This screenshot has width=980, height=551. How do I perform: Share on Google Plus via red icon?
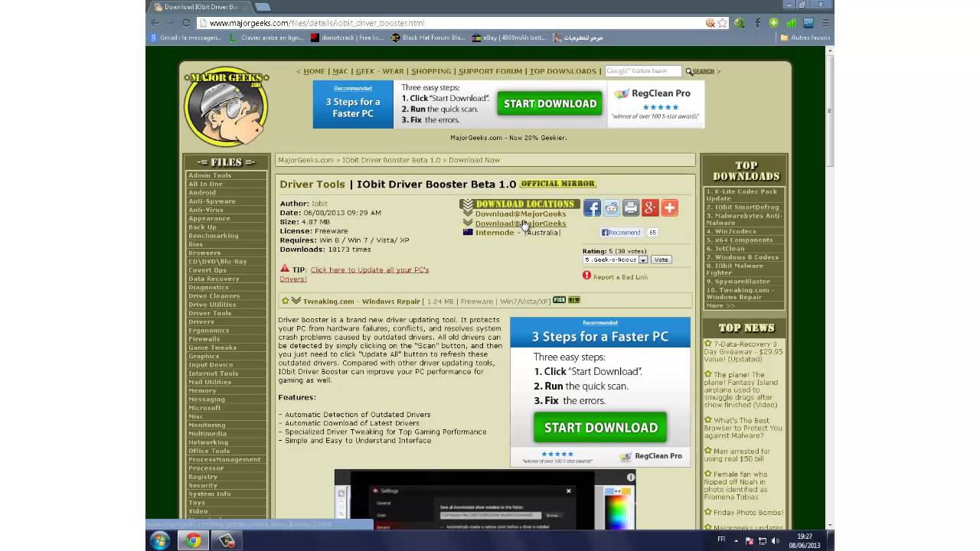click(x=650, y=207)
